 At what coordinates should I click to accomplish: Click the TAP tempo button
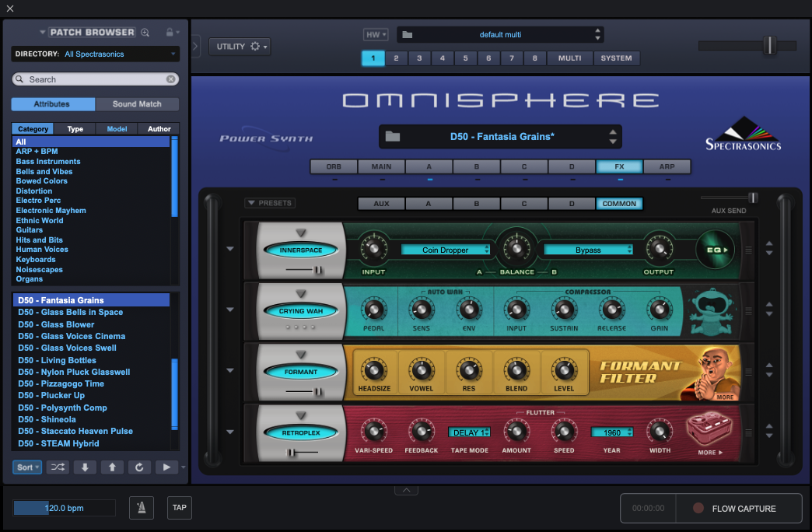[x=180, y=508]
